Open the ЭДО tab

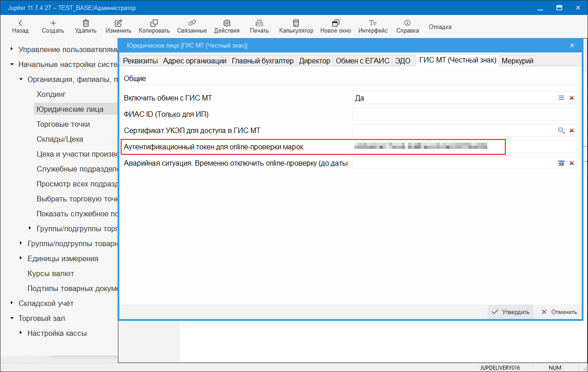(403, 61)
